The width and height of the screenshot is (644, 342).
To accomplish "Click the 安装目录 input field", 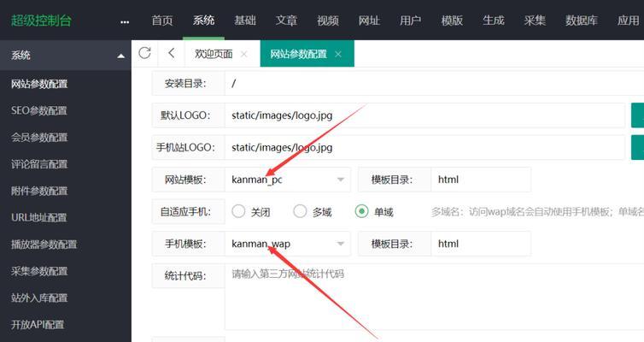I will click(434, 84).
